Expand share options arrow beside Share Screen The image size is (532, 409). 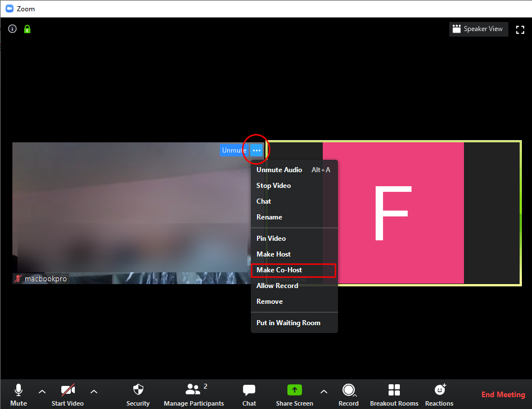tap(323, 392)
